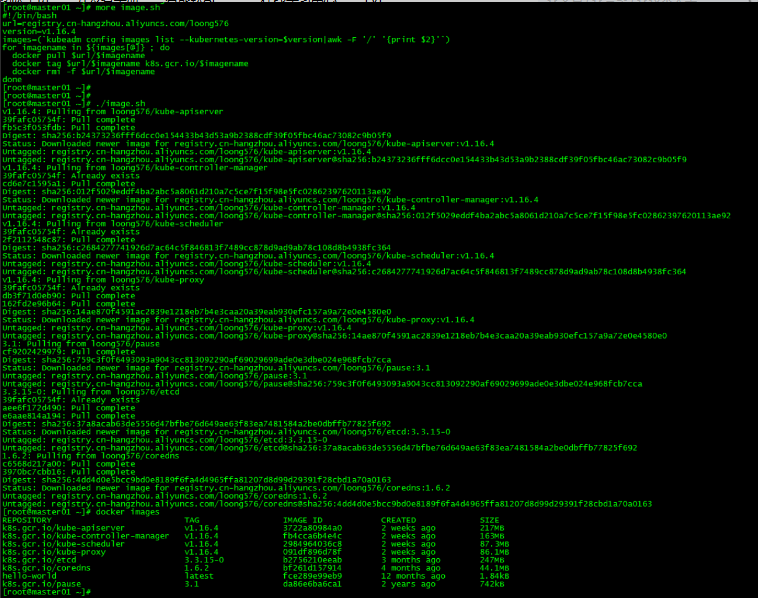The height and width of the screenshot is (598, 758).
Task: Click the CREATED column header
Action: pos(399,520)
